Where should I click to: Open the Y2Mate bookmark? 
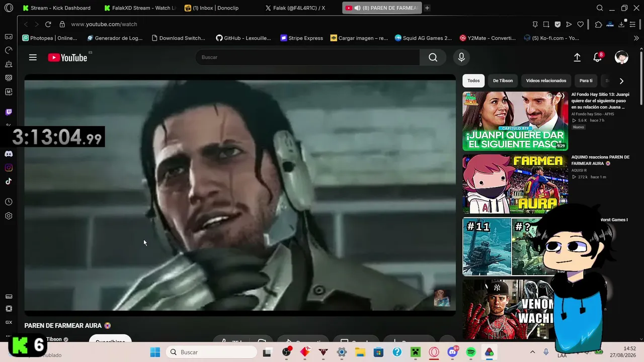coord(488,38)
